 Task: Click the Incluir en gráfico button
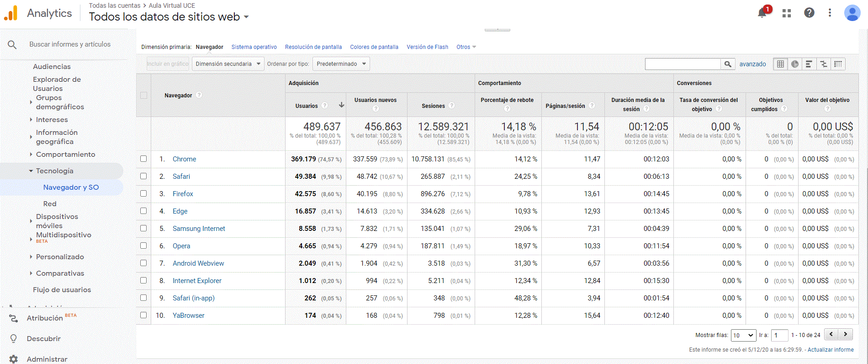(168, 64)
